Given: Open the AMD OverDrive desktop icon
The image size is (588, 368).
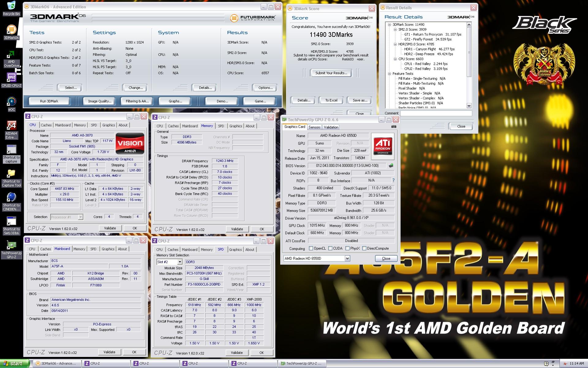Looking at the screenshot, I should click(11, 59).
